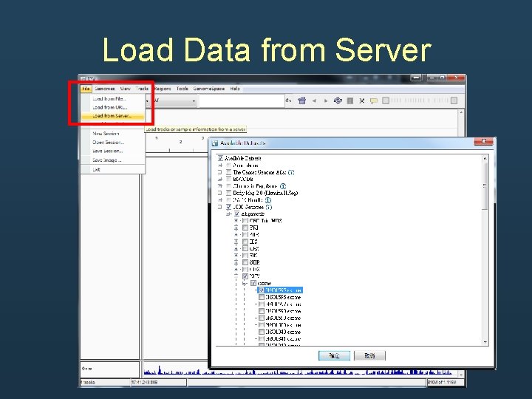The width and height of the screenshot is (532, 399).
Task: Click info icon beside The Cancer Genome Atlas
Action: click(291, 172)
